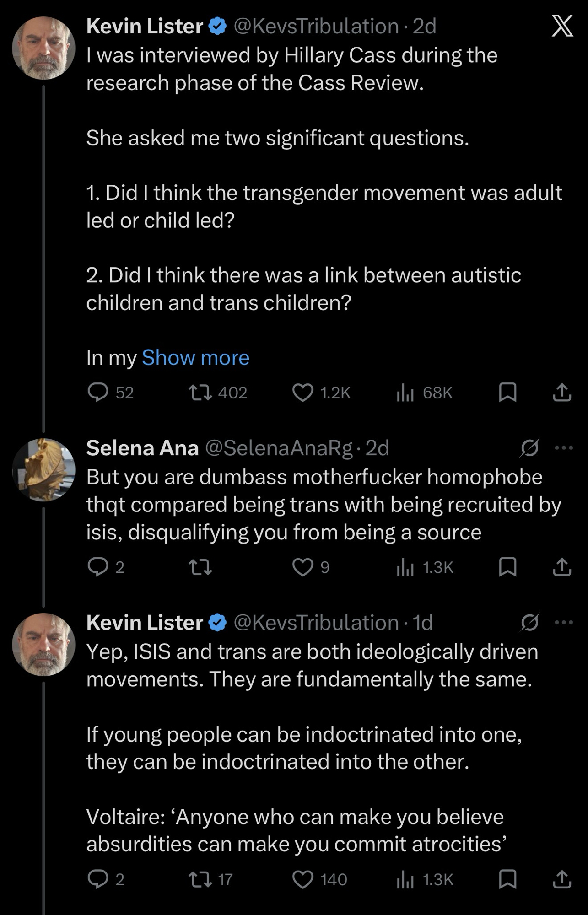Like the first post with 1.2K likes
This screenshot has height=915, width=588.
pyautogui.click(x=303, y=393)
